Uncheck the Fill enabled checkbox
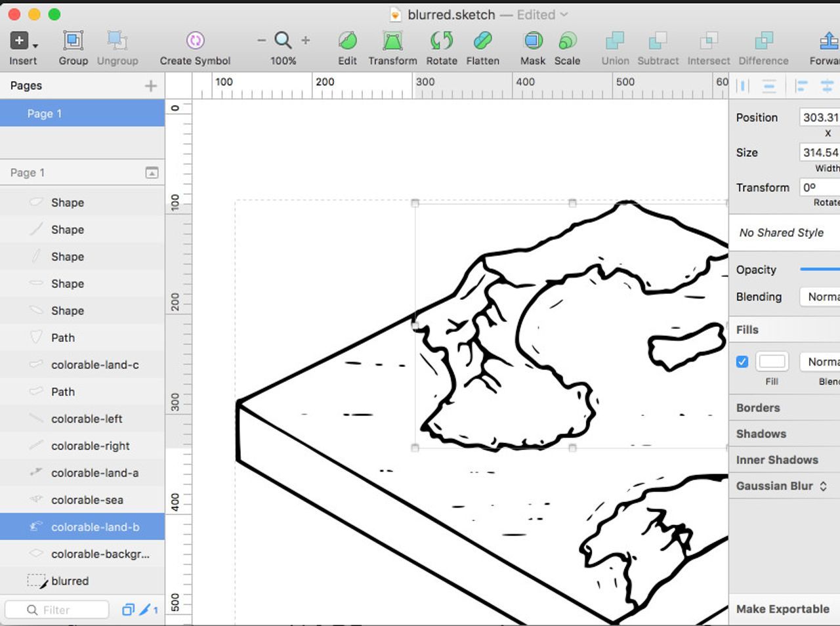 (x=742, y=362)
